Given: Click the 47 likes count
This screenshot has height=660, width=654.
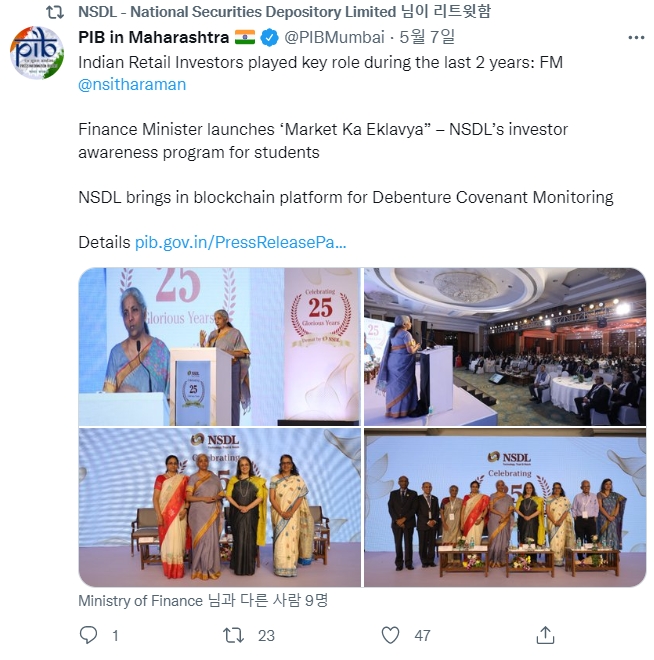Looking at the screenshot, I should coord(422,635).
